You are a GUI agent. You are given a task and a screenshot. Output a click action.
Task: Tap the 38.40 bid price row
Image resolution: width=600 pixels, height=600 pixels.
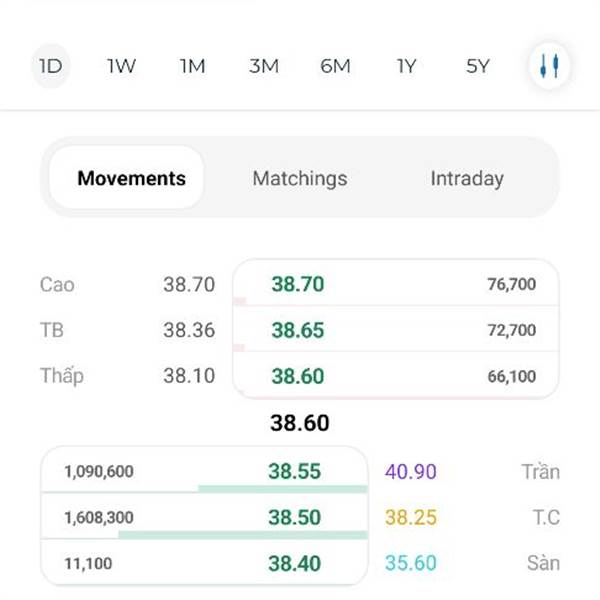(x=204, y=562)
